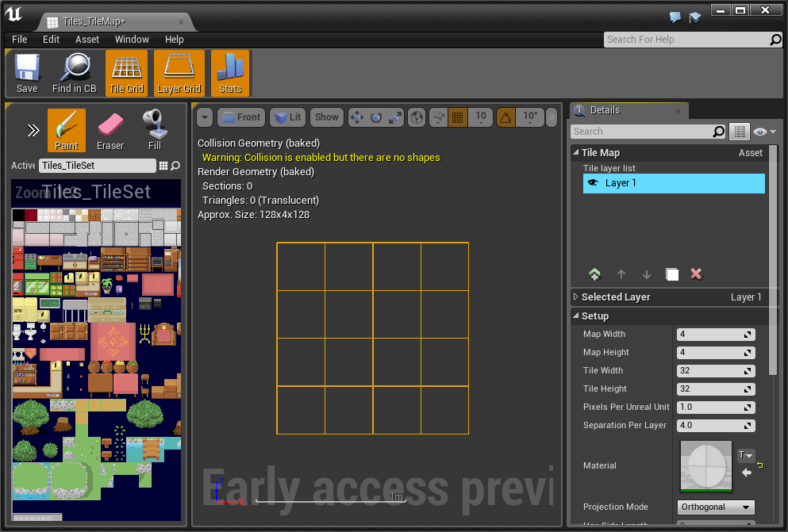This screenshot has width=788, height=532.
Task: Click in the Search For Help field
Action: coord(682,39)
